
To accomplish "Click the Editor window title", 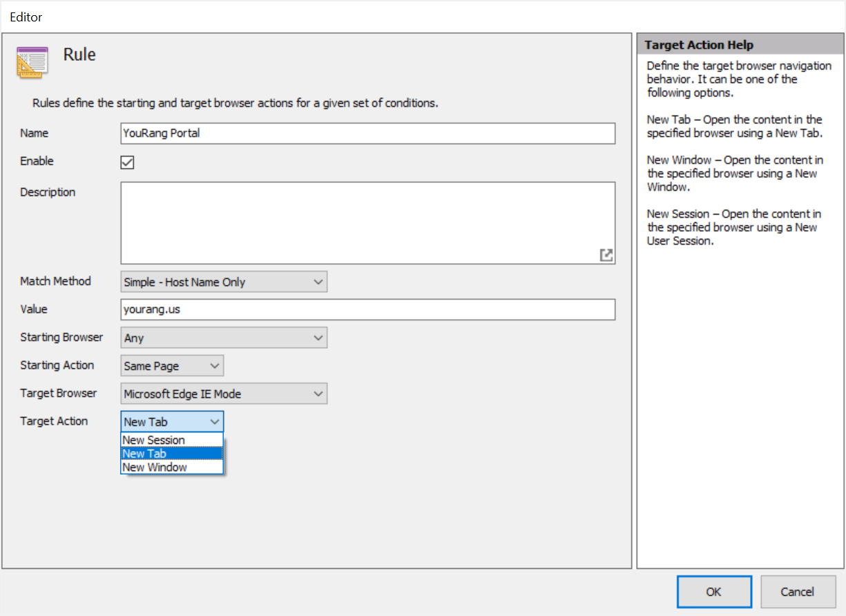I will pos(26,16).
